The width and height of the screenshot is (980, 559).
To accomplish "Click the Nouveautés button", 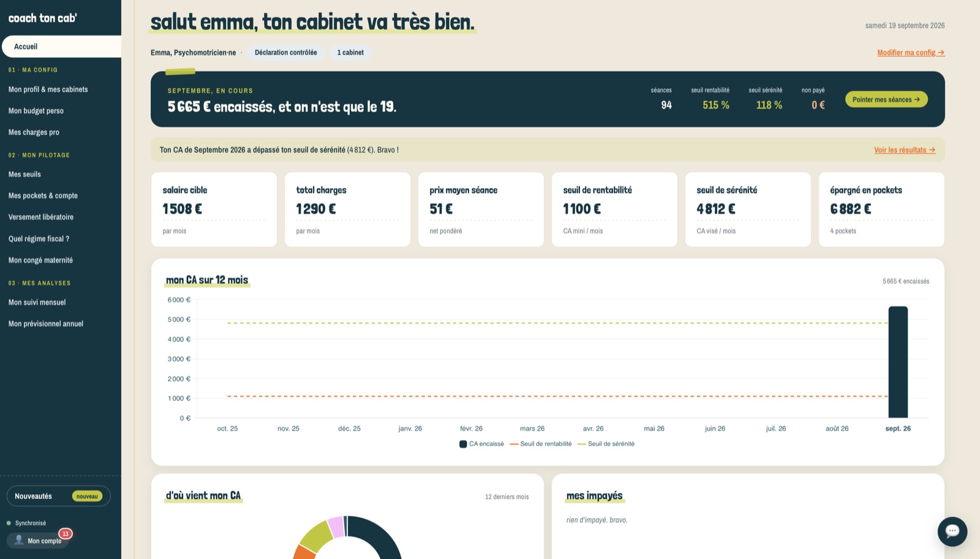I will pos(59,496).
